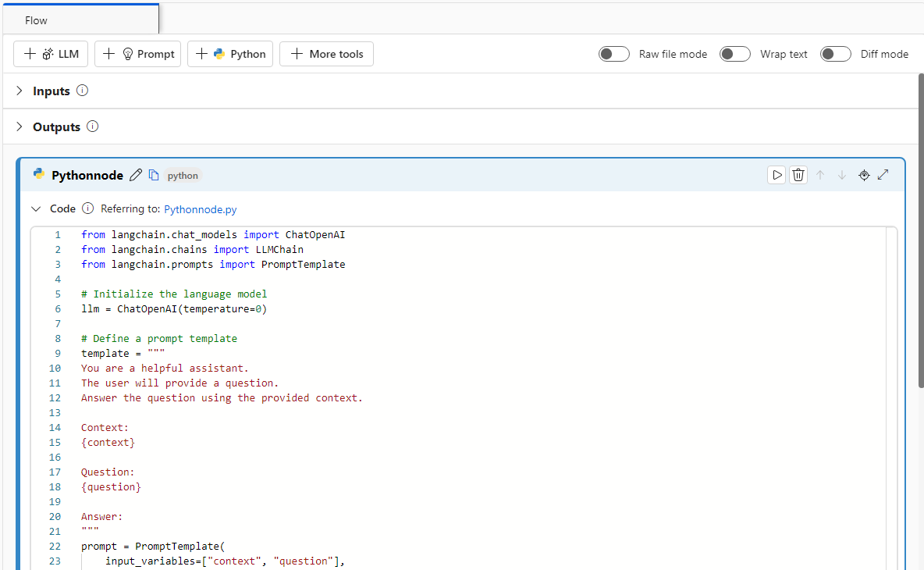Expand Pythonnode to full screen

point(883,175)
